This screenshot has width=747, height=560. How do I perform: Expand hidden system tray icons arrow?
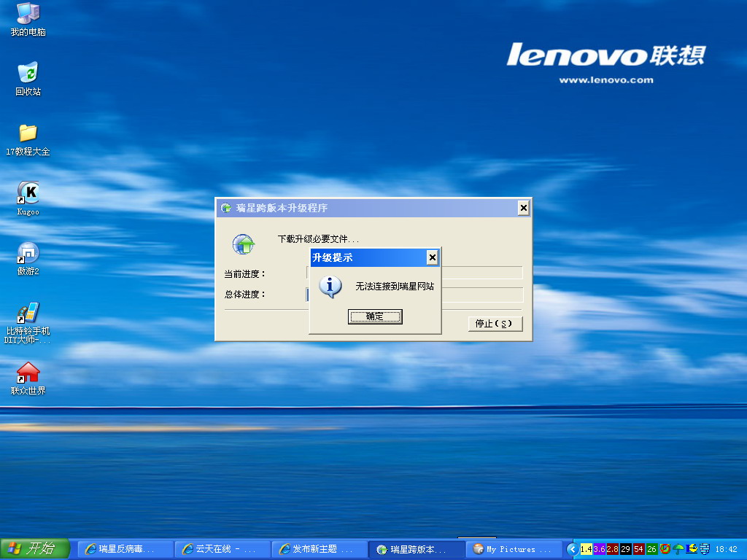click(x=573, y=549)
